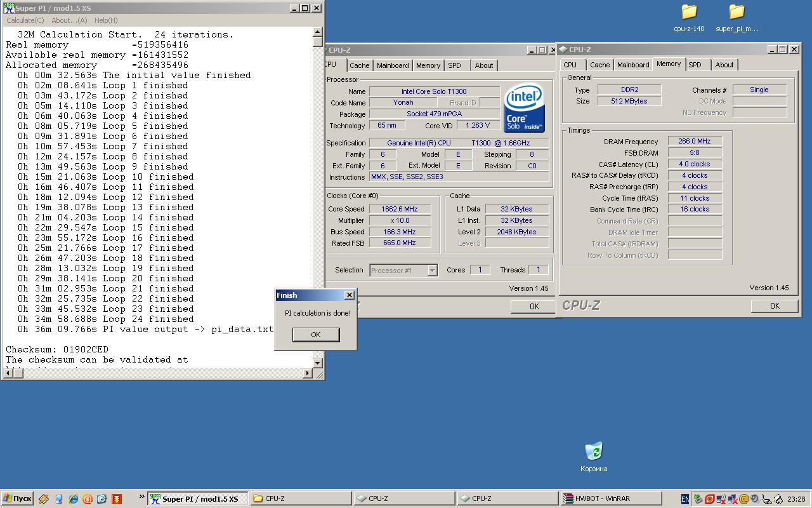Switch to Cache tab in CPU-Z CPU window

point(359,65)
